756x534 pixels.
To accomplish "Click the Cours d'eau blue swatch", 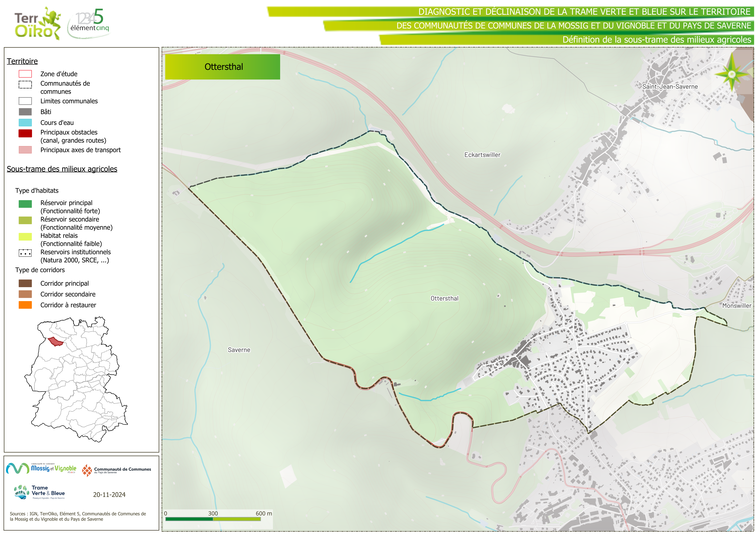I will pyautogui.click(x=25, y=123).
